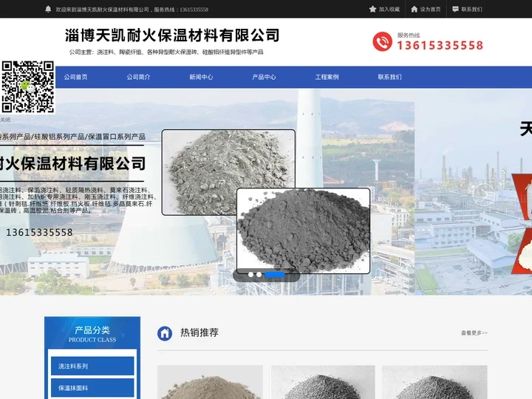
Task: Click the notification bell icon in top bar
Action: click(x=48, y=9)
